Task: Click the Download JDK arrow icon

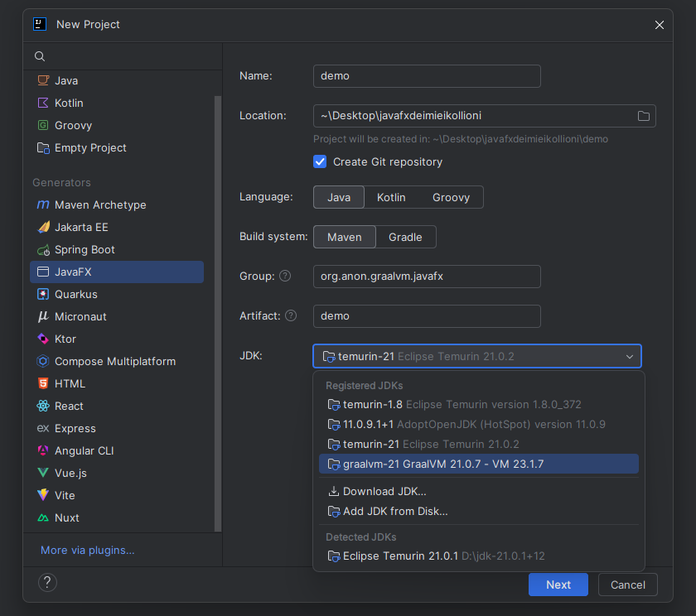Action: point(333,491)
